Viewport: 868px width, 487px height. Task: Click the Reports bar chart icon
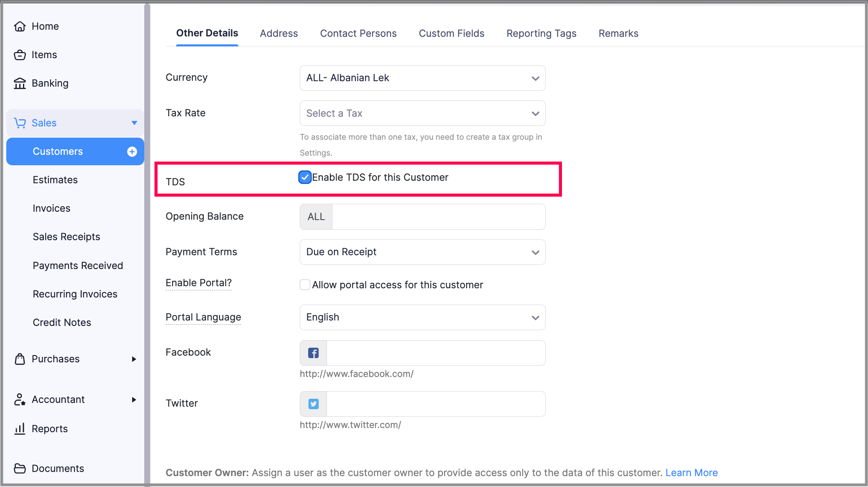click(20, 429)
